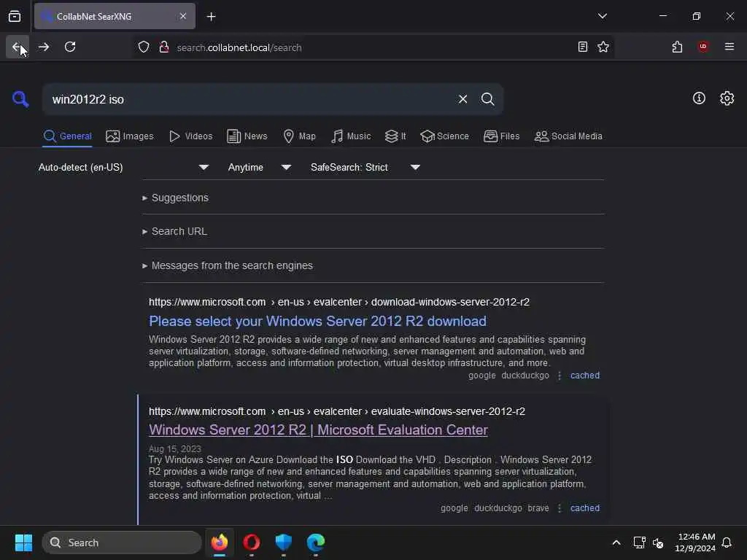Screen dimensions: 747x560
Task: Open the SafeSearch: Strict dropdown
Action: pyautogui.click(x=365, y=167)
